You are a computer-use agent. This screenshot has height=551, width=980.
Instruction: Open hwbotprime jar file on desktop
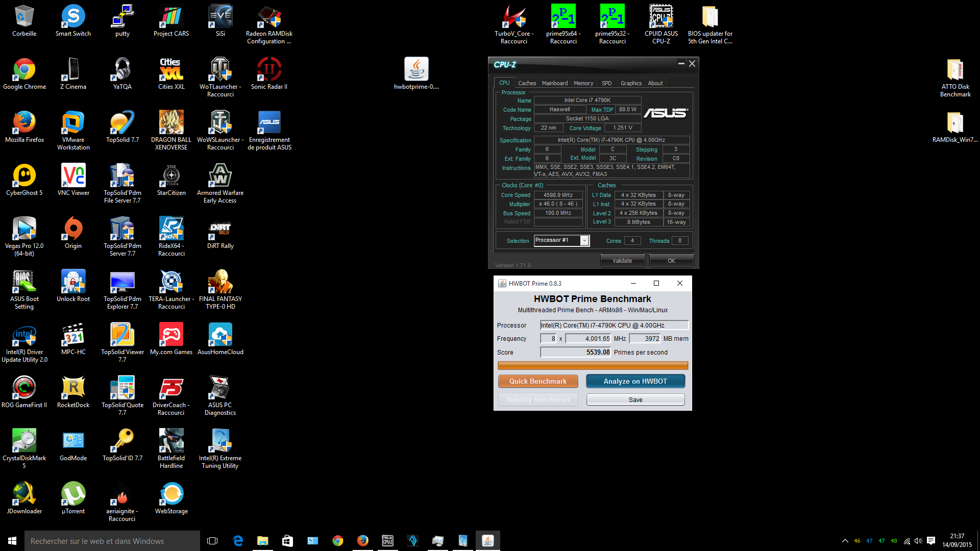[416, 74]
